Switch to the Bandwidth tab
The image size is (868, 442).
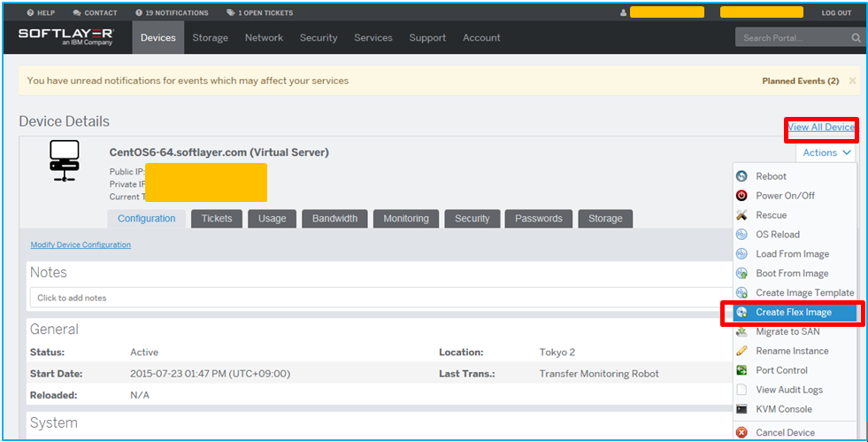pyautogui.click(x=335, y=218)
